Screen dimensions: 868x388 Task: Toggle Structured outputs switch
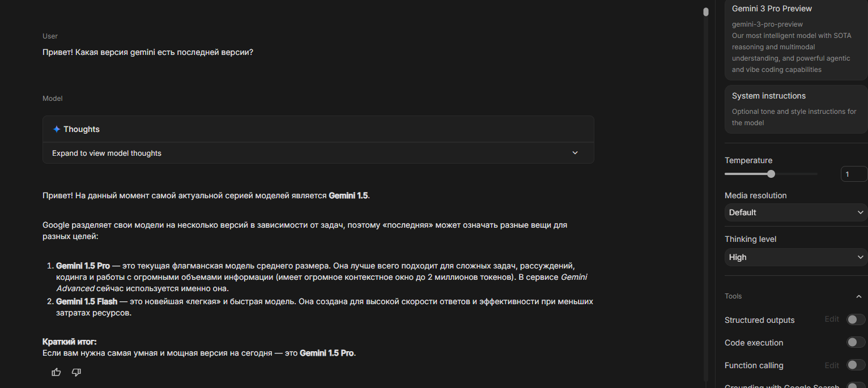click(856, 319)
